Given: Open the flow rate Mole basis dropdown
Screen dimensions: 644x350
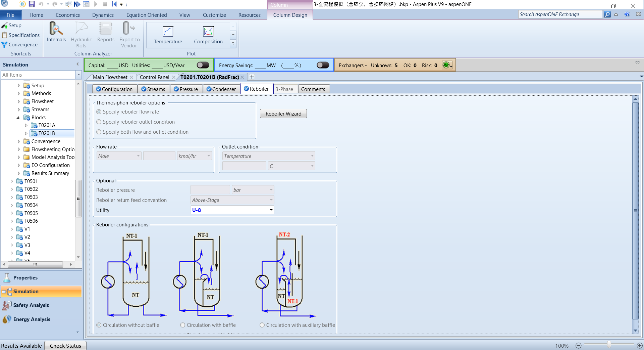Looking at the screenshot, I should point(139,156).
